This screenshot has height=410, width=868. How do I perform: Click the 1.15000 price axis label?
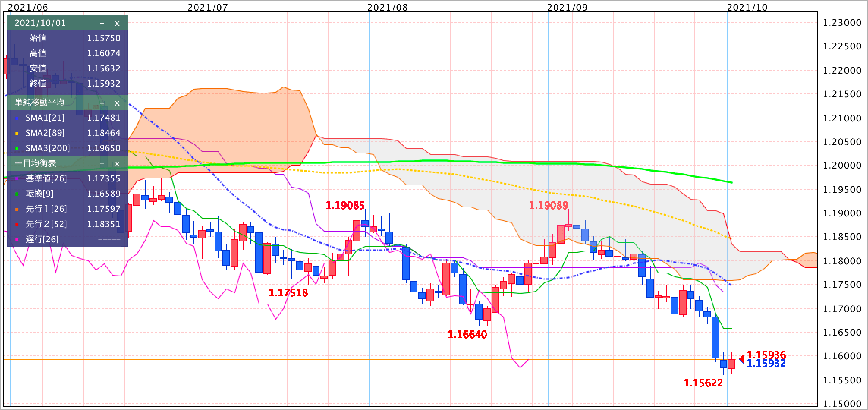pos(841,404)
